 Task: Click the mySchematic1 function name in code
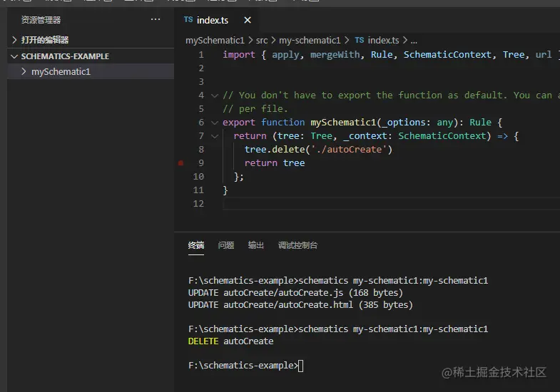(343, 123)
